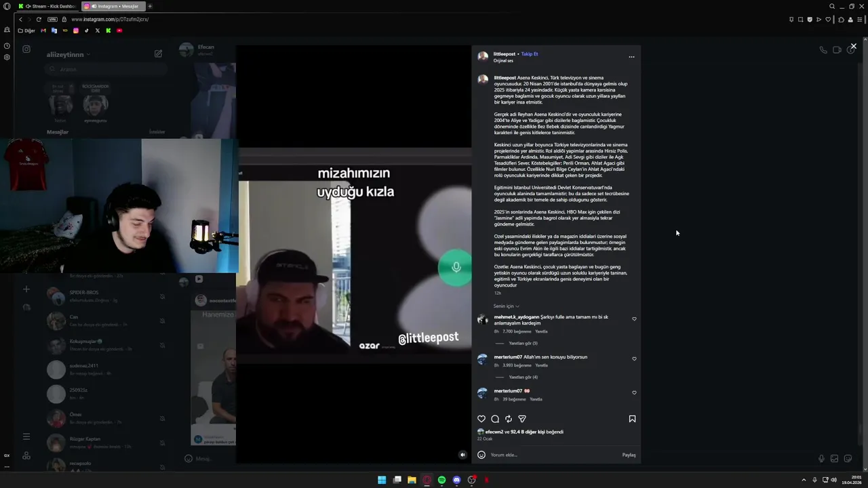Screen dimensions: 868x488
Task: Show hidden system tray icons
Action: click(804, 480)
